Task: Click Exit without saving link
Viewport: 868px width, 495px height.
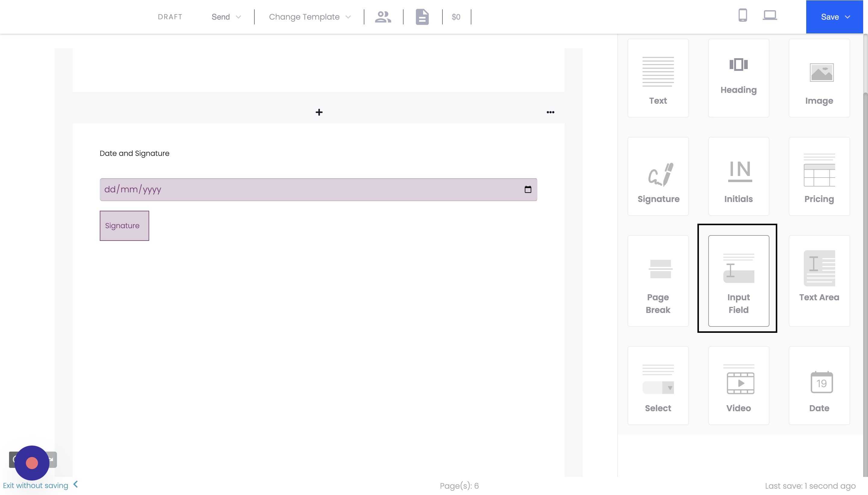Action: [36, 485]
